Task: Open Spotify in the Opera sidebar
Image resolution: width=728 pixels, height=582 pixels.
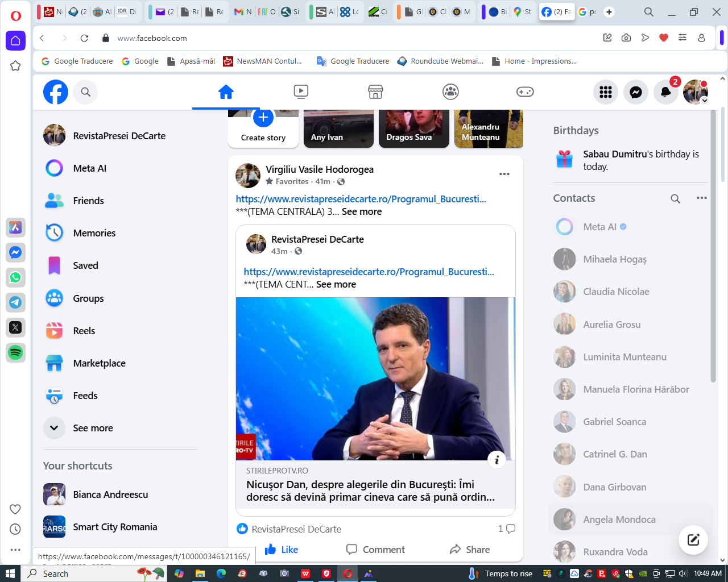Action: (15, 352)
